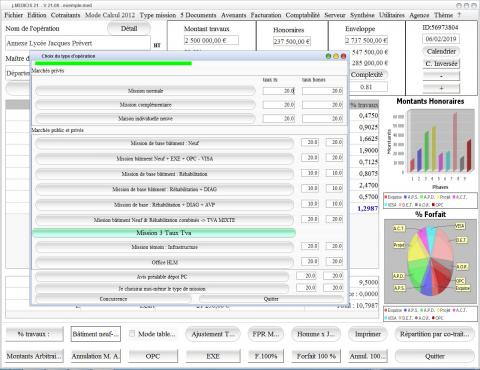The width and height of the screenshot is (480, 370).
Task: Click the Concurrence button
Action: tap(113, 299)
